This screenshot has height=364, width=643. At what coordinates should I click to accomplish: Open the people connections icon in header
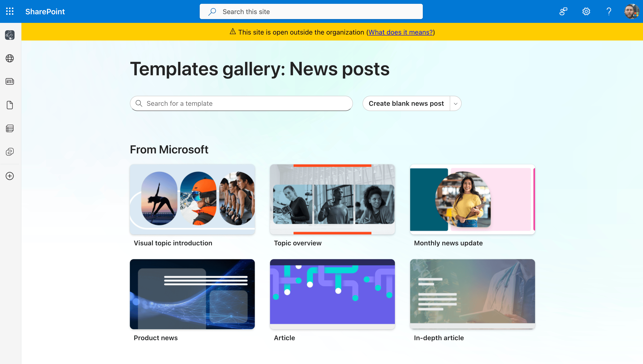coord(563,11)
